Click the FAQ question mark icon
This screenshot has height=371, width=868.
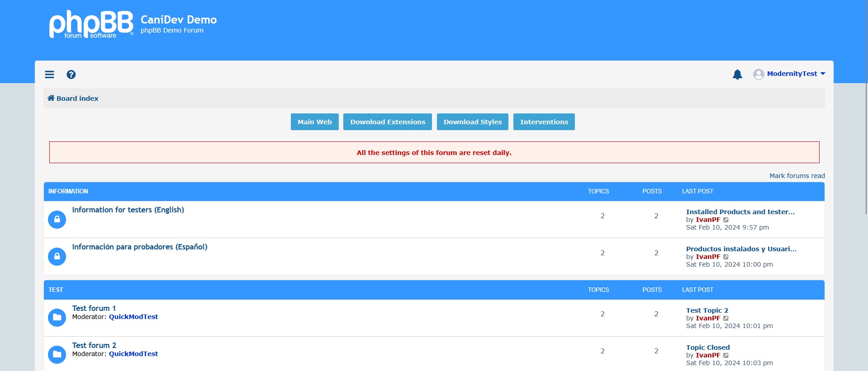click(x=71, y=75)
